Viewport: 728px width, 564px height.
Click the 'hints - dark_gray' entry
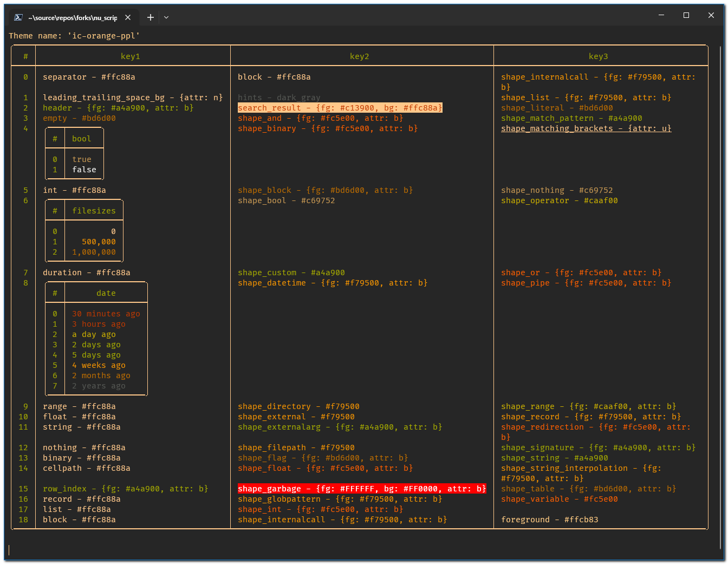pos(279,98)
